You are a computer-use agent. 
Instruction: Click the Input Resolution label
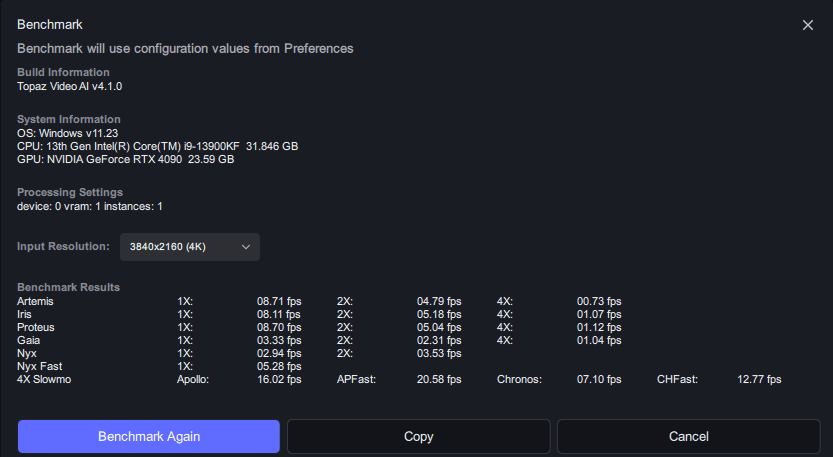pos(63,247)
